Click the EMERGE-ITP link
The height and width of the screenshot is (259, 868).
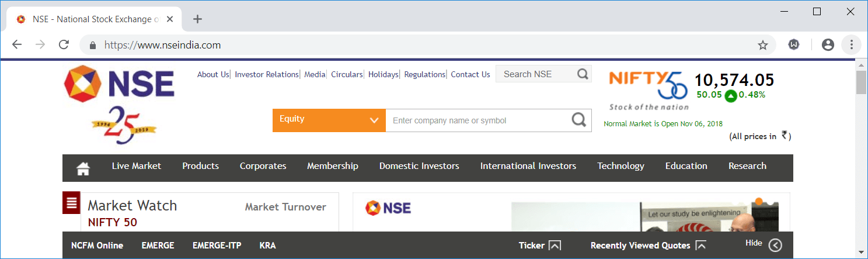pos(217,246)
